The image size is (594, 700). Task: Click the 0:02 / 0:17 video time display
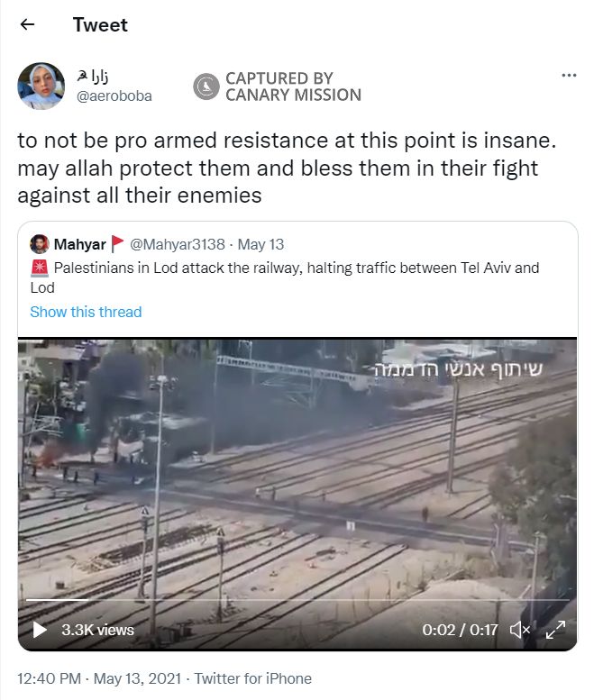pyautogui.click(x=460, y=630)
